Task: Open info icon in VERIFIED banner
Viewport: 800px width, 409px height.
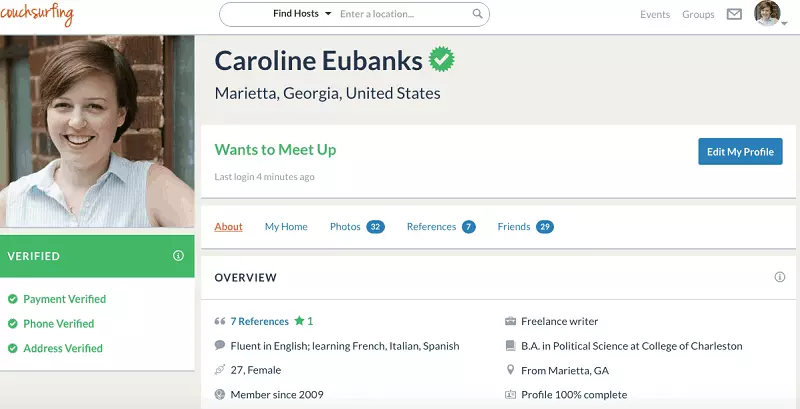Action: point(178,255)
